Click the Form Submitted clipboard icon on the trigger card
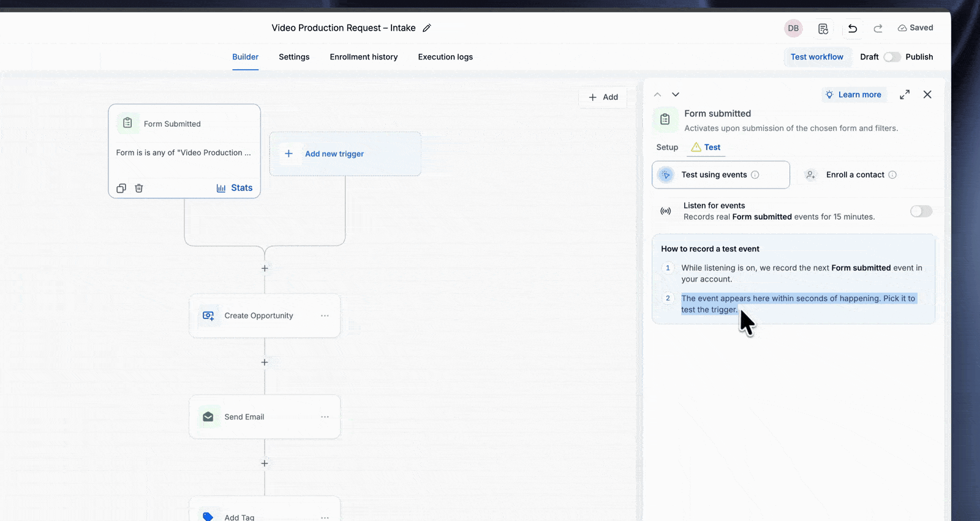 (127, 123)
